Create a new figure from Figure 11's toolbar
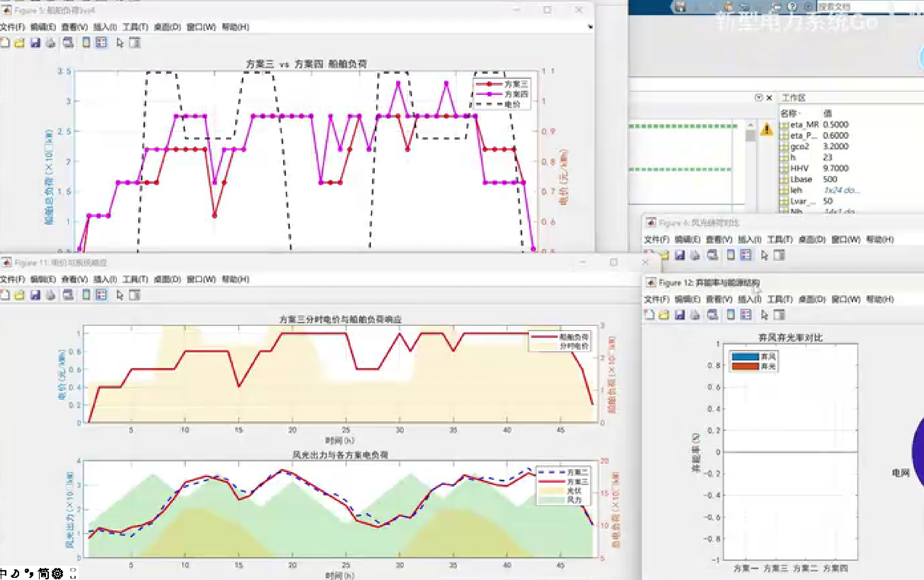Screen dimensions: 924x580 5,295
